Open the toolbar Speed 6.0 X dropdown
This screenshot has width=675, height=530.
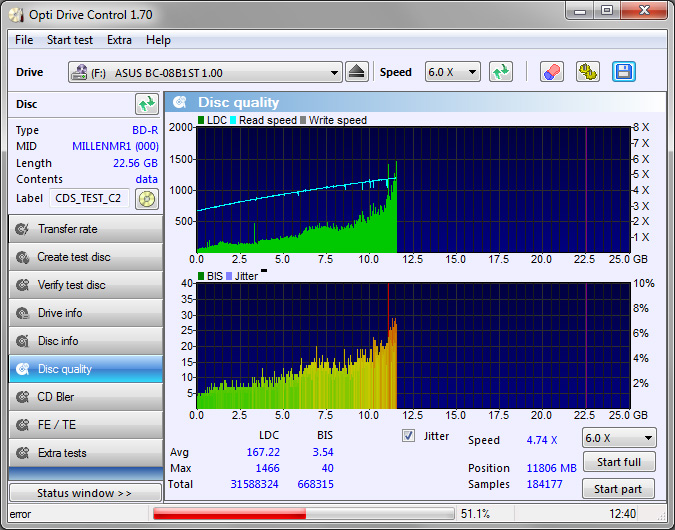tap(453, 72)
